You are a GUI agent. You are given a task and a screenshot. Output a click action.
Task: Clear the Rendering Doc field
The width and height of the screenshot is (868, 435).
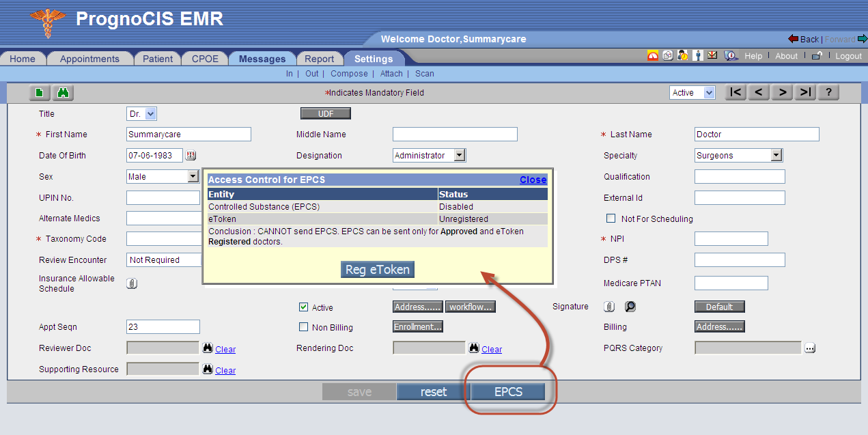pos(492,349)
